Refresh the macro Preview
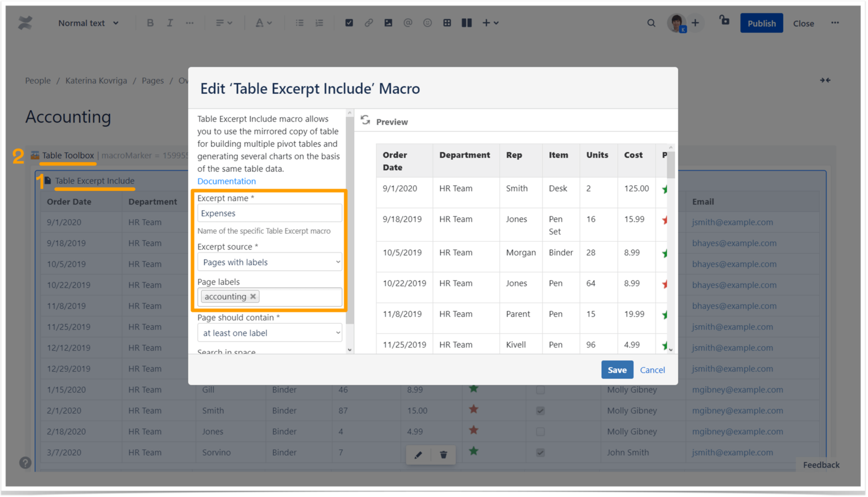The image size is (868, 497). (365, 120)
